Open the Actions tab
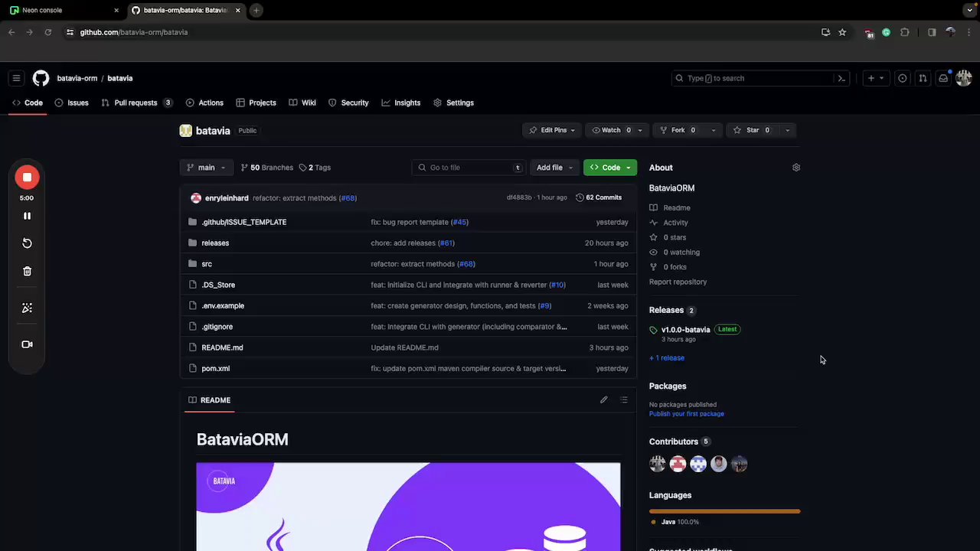980x551 pixels. pos(204,103)
